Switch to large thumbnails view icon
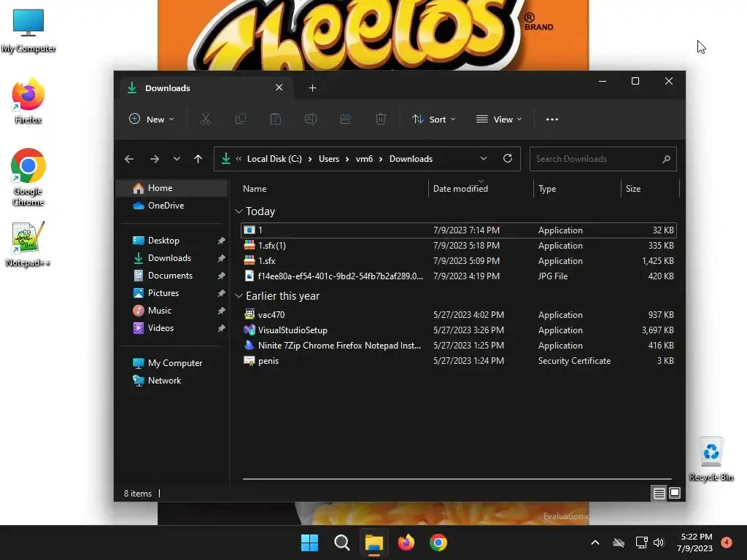Viewport: 747px width, 560px height. [x=675, y=494]
